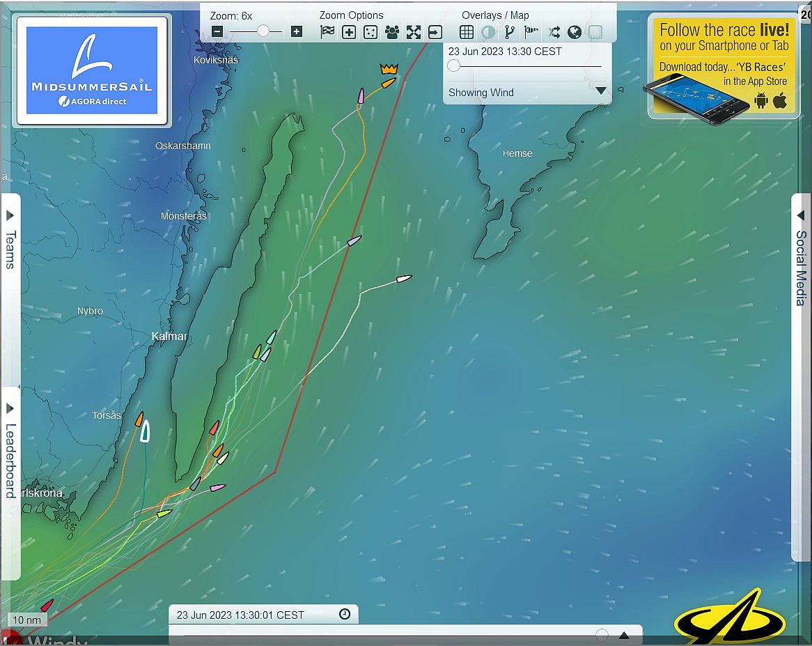Click the MidsummerSail logo
This screenshot has width=812, height=646.
[92, 70]
